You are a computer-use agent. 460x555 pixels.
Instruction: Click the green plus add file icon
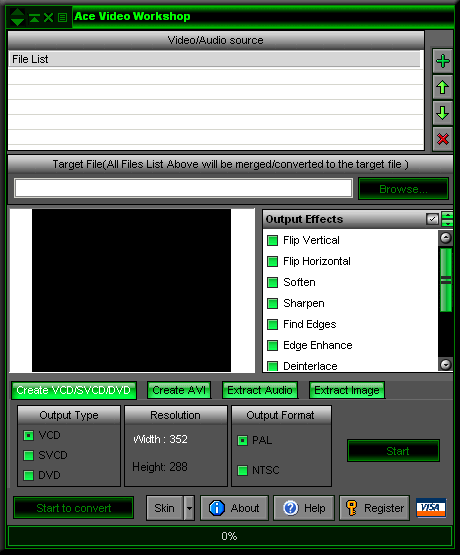pyautogui.click(x=443, y=61)
